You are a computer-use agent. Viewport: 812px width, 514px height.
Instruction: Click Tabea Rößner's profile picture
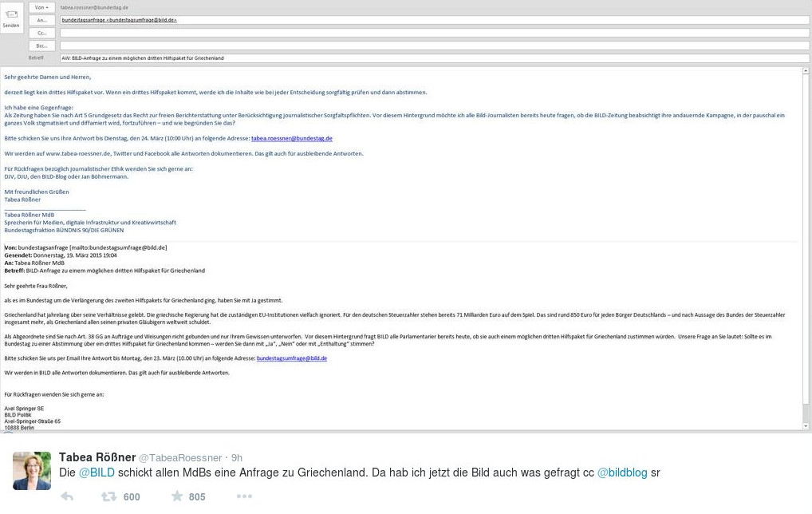pyautogui.click(x=32, y=471)
